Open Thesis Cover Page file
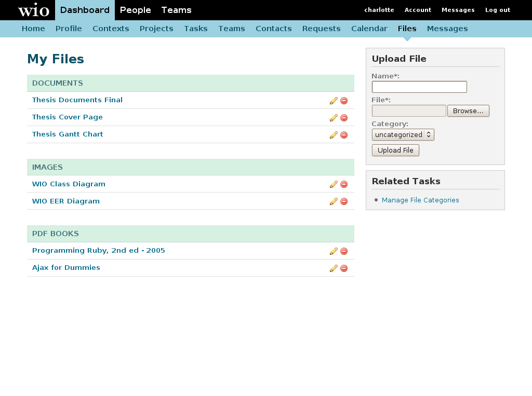The height and width of the screenshot is (396, 532). 67,117
